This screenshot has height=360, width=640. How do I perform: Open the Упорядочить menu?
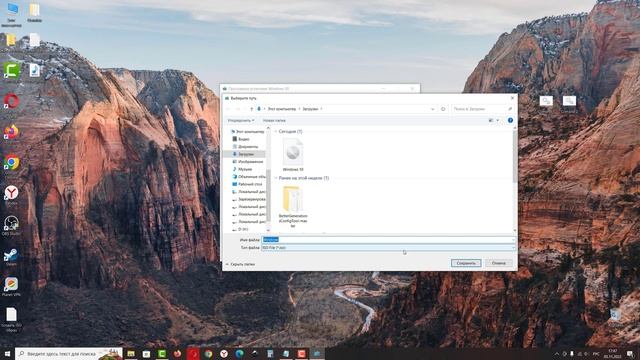[x=241, y=120]
